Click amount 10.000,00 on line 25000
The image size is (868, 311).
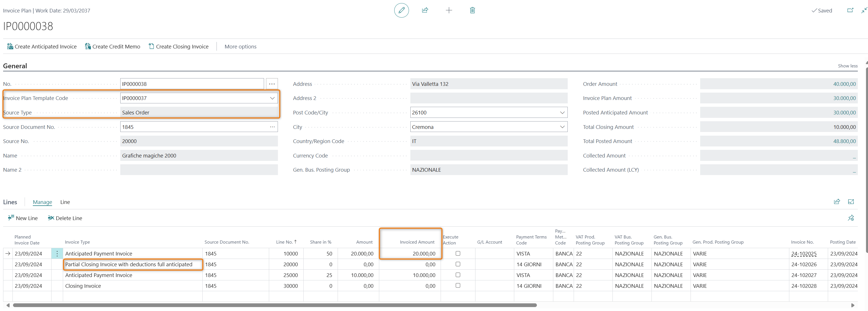click(x=362, y=275)
